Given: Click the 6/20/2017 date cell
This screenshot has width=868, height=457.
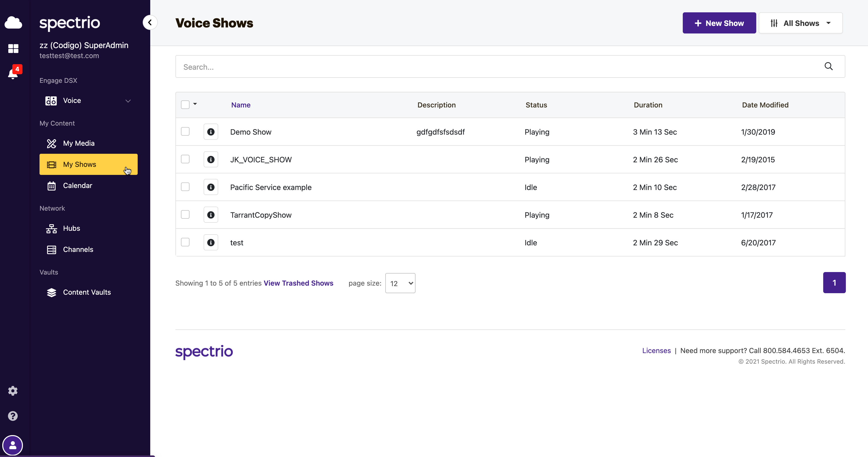Looking at the screenshot, I should pyautogui.click(x=758, y=242).
